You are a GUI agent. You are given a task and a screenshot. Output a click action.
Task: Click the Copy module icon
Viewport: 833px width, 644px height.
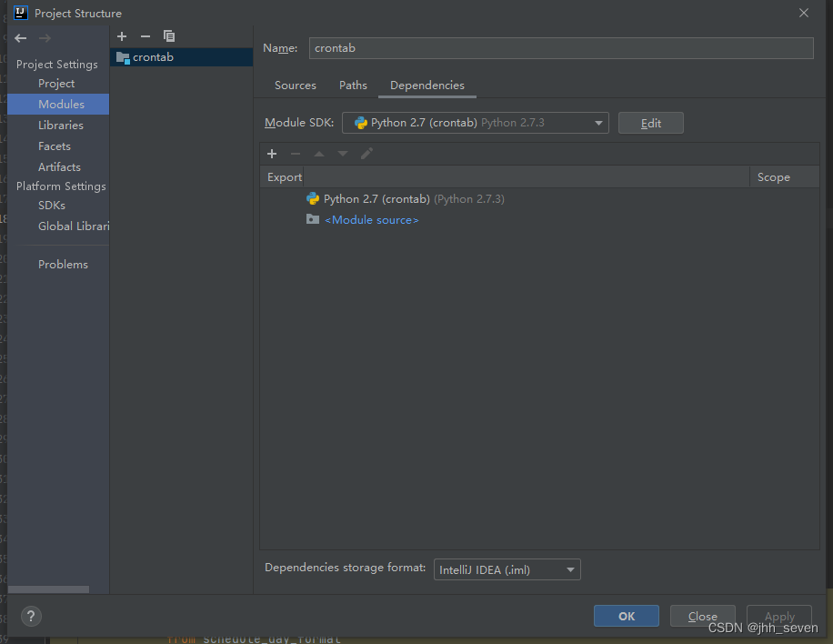169,36
